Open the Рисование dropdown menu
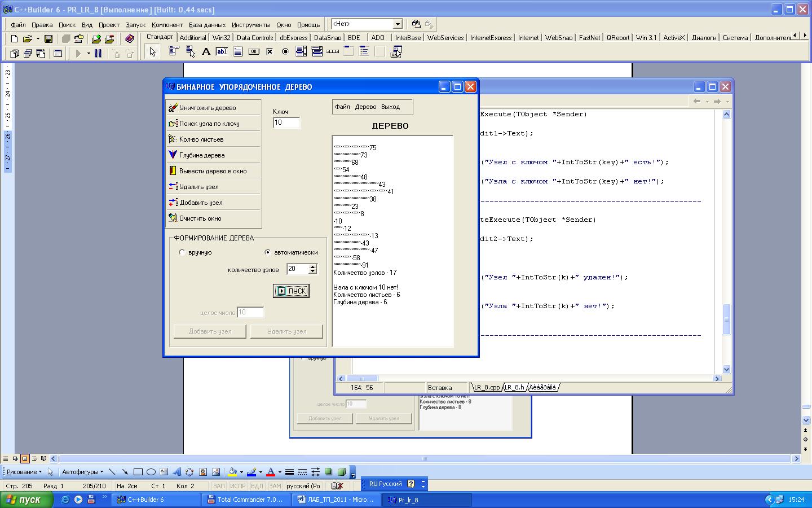 [x=24, y=472]
